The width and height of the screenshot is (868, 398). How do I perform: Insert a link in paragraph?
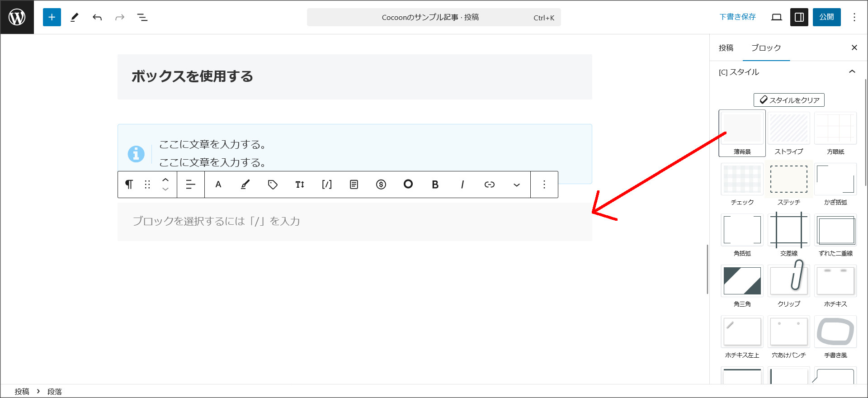point(489,185)
